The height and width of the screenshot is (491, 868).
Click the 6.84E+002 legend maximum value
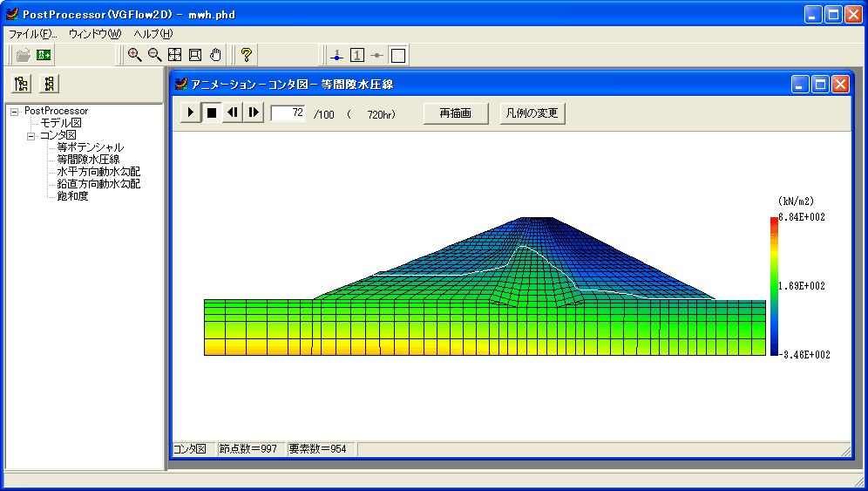click(x=802, y=217)
